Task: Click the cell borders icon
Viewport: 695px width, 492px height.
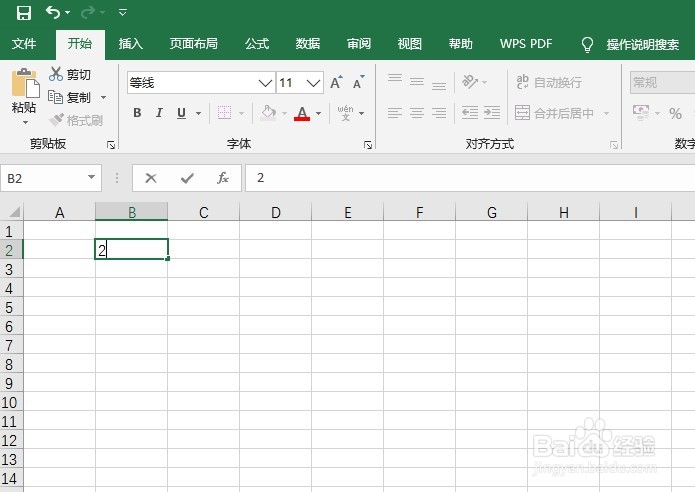Action: 224,113
